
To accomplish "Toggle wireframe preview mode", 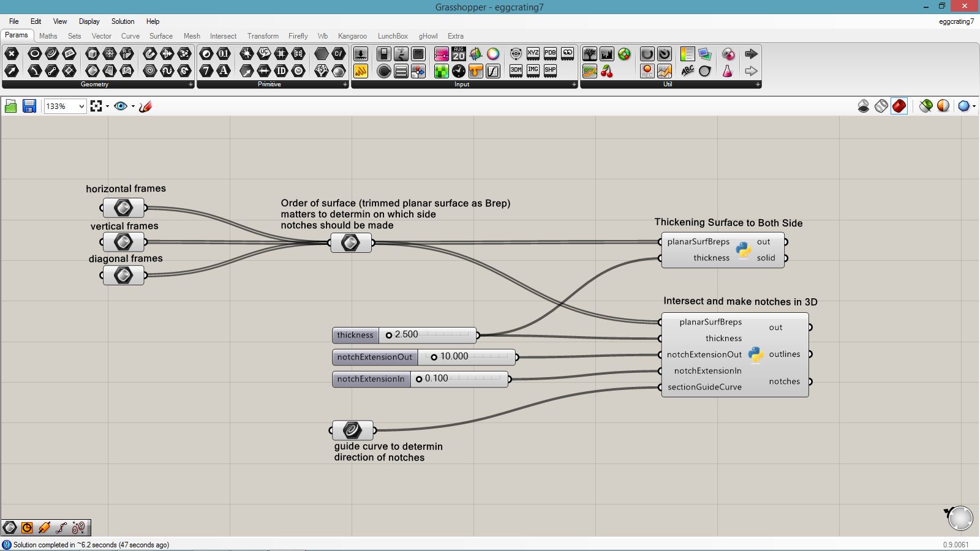I will (881, 107).
